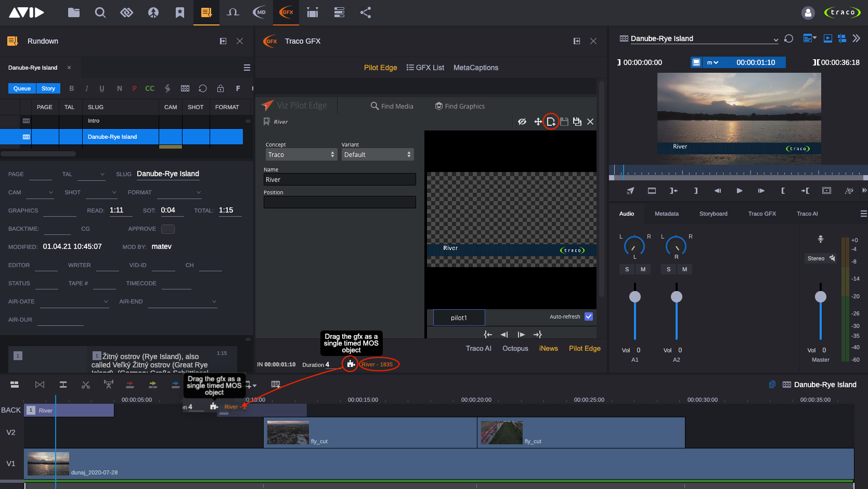Viewport: 868px width, 489px height.
Task: Click the Save As icon in Pilot Edge toolbar
Action: coord(577,122)
